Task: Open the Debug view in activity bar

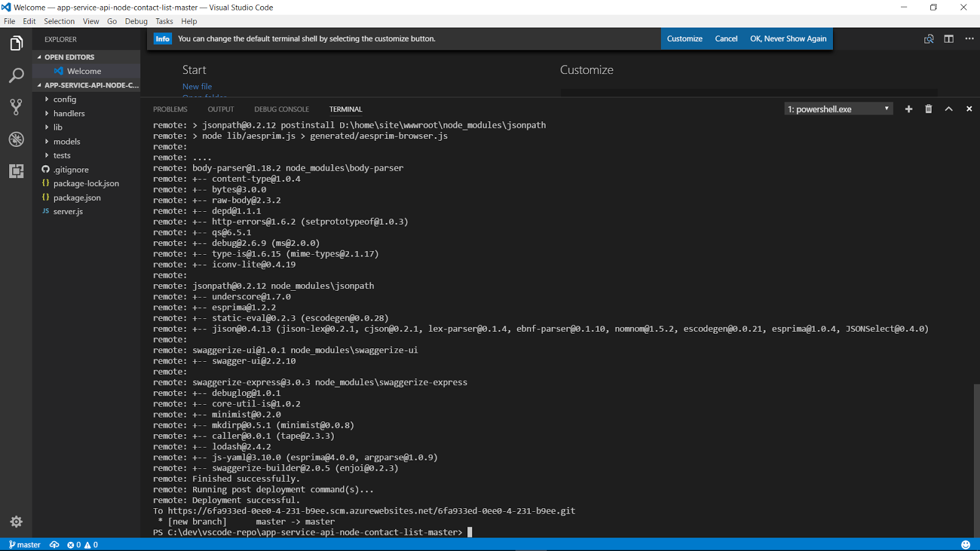Action: click(x=17, y=139)
